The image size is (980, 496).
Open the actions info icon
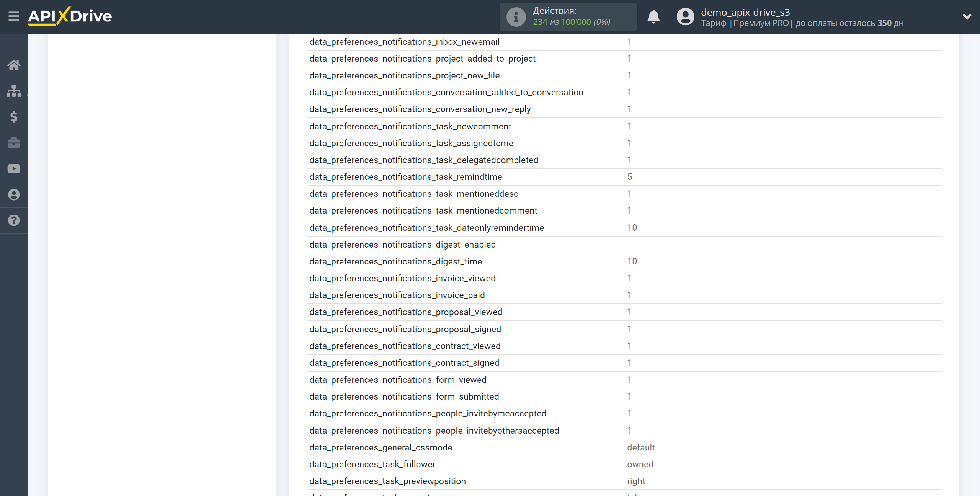[516, 17]
